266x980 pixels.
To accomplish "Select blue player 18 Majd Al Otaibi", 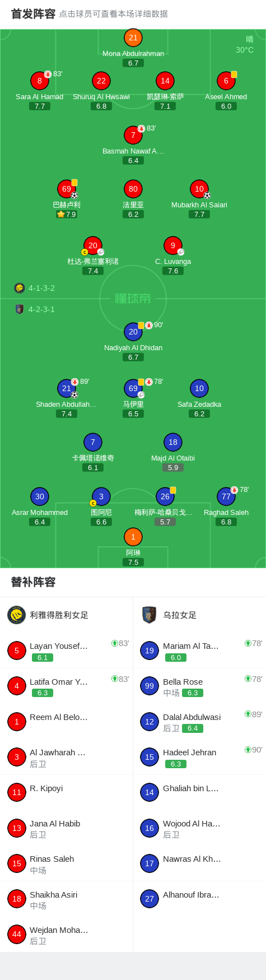I will coord(173,442).
